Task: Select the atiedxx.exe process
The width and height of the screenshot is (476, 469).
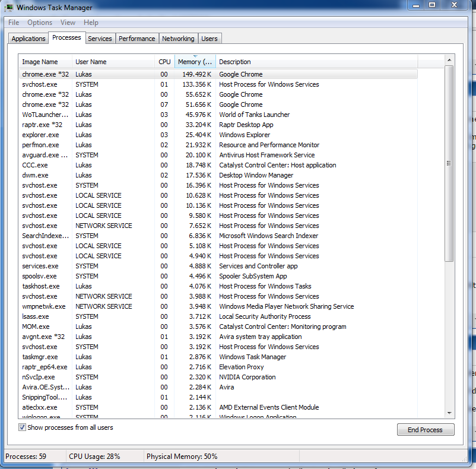Action: point(218,407)
